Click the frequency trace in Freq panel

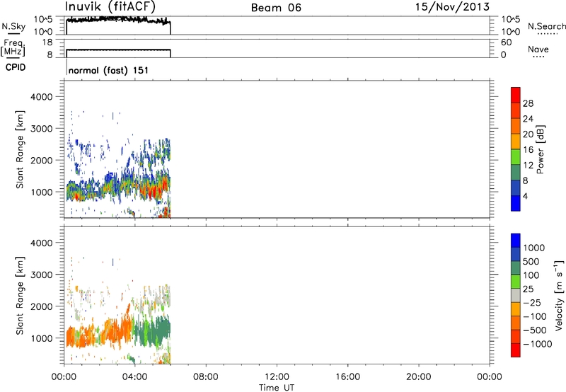point(118,50)
